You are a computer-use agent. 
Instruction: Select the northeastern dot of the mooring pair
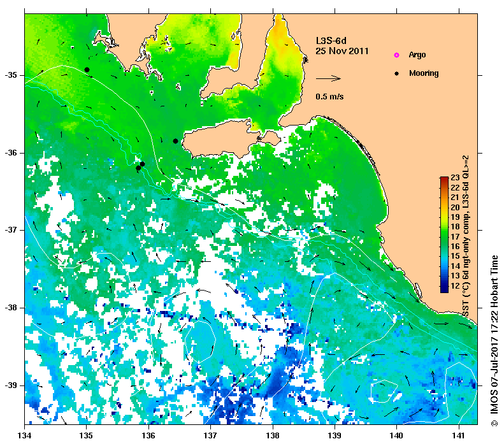click(x=142, y=164)
